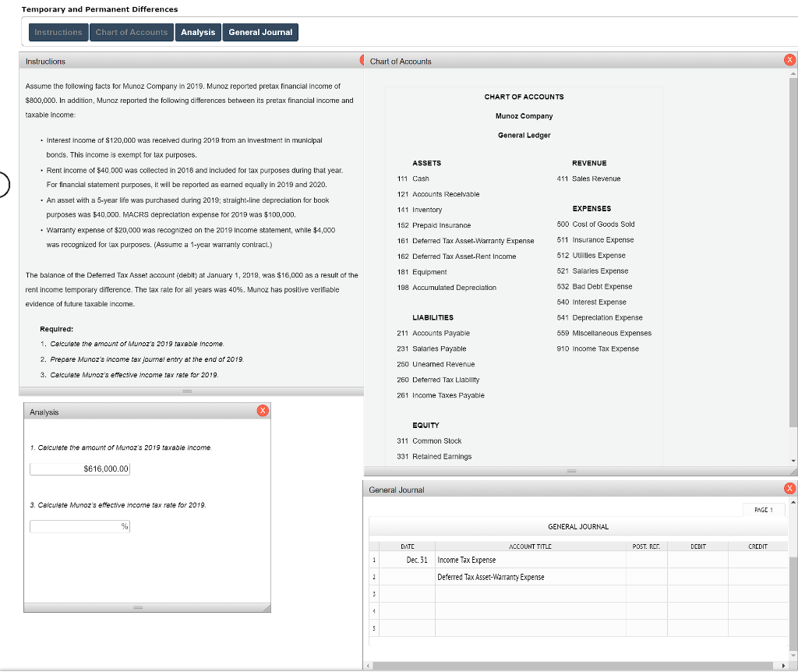Viewport: 798px width, 672px height.
Task: Switch to the Analysis tab
Action: point(198,33)
